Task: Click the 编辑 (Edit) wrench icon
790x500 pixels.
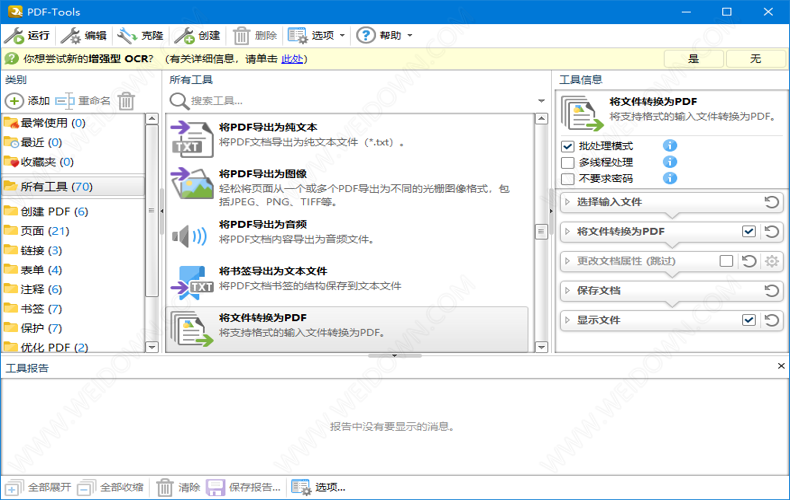Action: pos(71,36)
